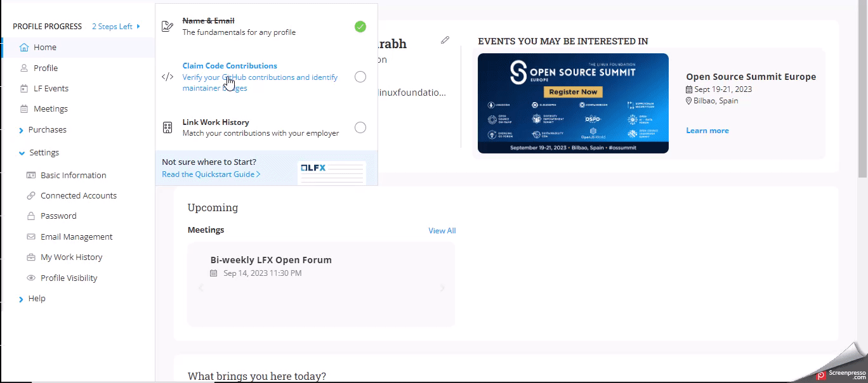Click the Password lock icon
This screenshot has width=868, height=383.
point(31,216)
